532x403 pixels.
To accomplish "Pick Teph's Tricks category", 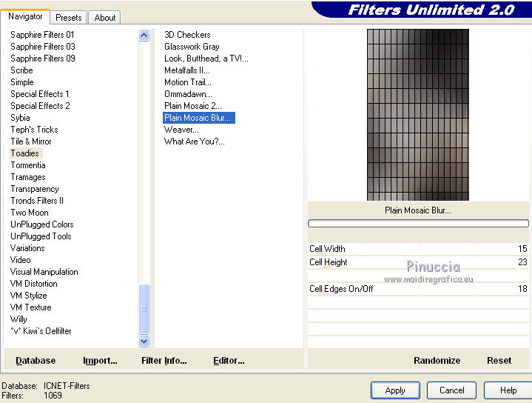I will coord(34,130).
